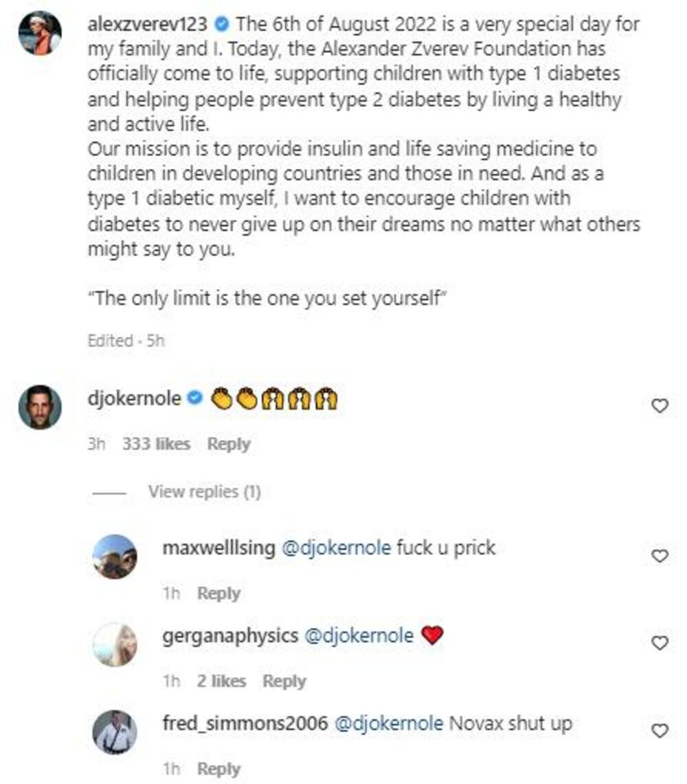
Task: Reply to maxwelllsing's comment
Action: [x=218, y=594]
